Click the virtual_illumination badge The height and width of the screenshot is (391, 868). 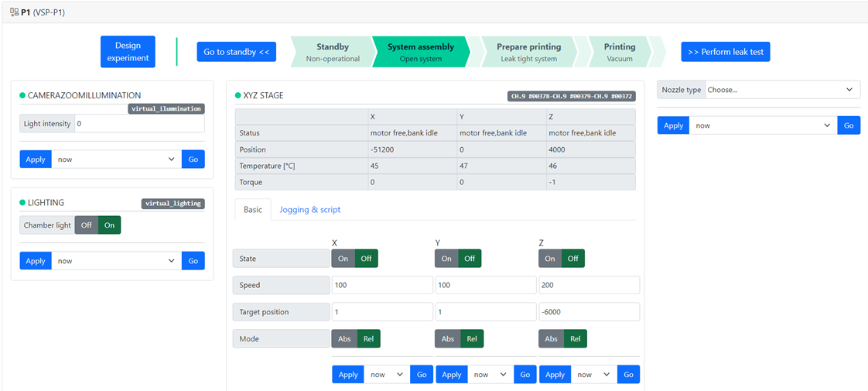[166, 109]
